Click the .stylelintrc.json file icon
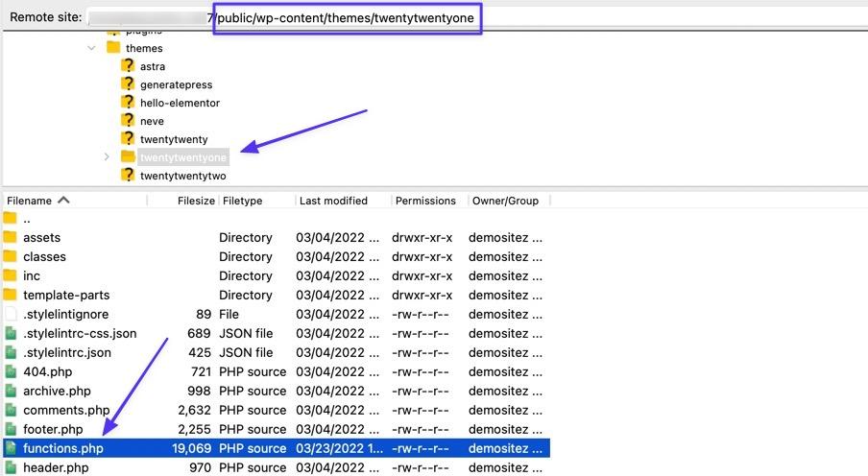Screen dimensions: 868x476 coord(11,352)
